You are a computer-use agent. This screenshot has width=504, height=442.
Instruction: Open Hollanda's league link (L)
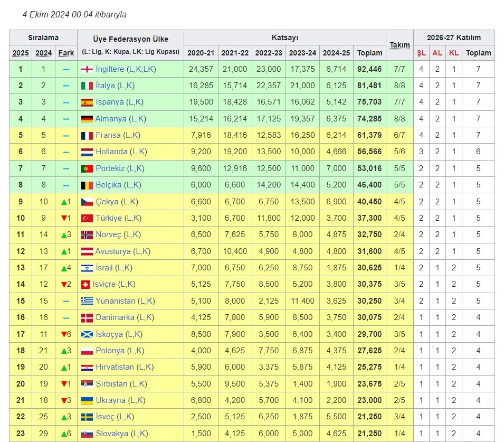[x=132, y=152]
